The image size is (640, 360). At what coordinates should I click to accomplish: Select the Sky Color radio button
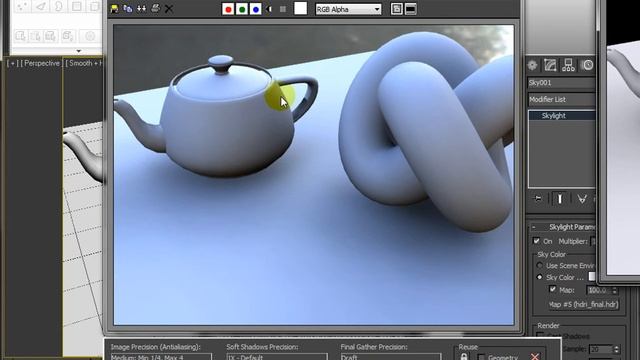coord(540,277)
